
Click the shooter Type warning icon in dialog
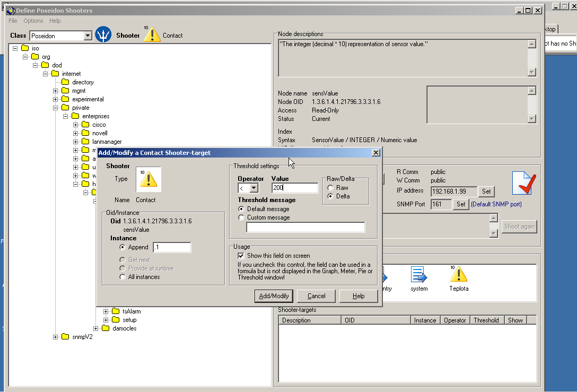148,179
